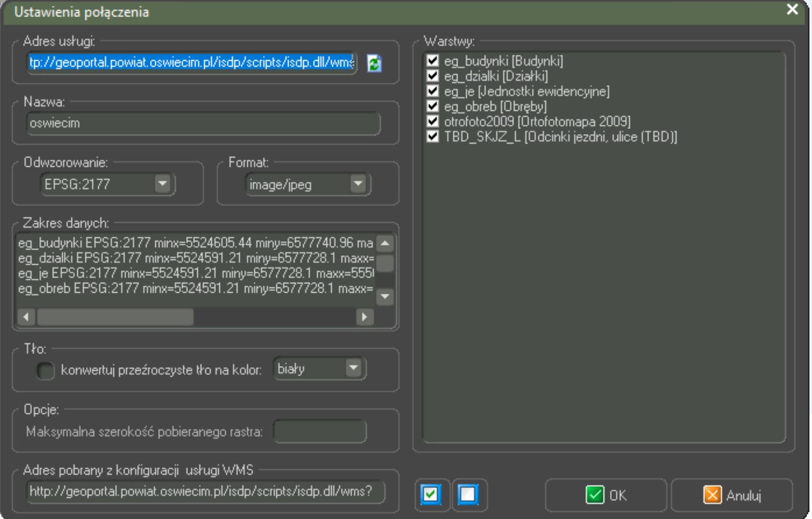This screenshot has height=519, width=812.
Task: Open the Format image/jpeg dropdown
Action: point(358,184)
